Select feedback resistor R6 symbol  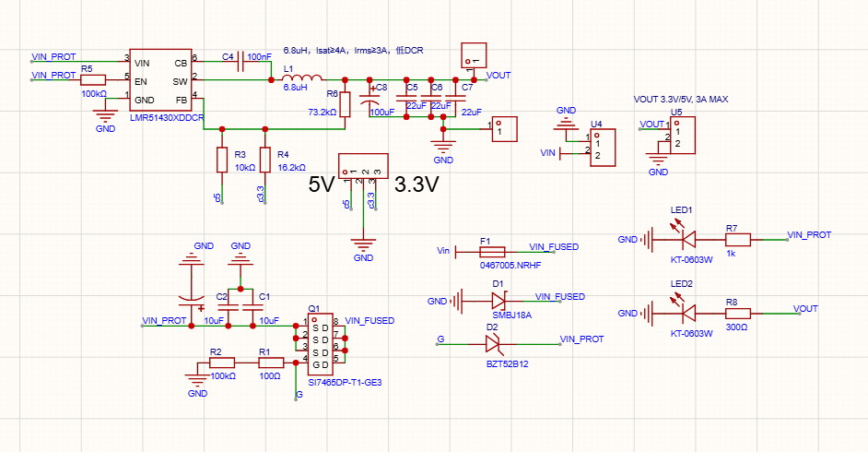pos(345,104)
